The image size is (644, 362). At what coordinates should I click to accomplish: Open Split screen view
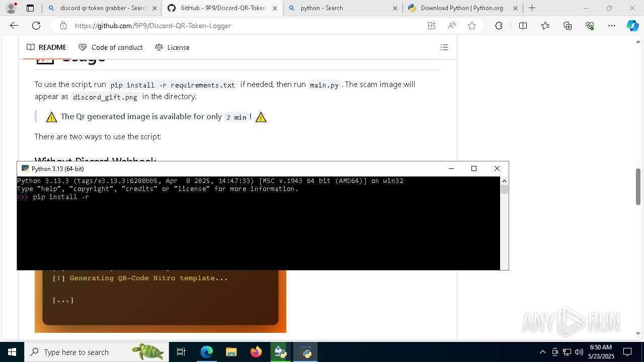523,26
